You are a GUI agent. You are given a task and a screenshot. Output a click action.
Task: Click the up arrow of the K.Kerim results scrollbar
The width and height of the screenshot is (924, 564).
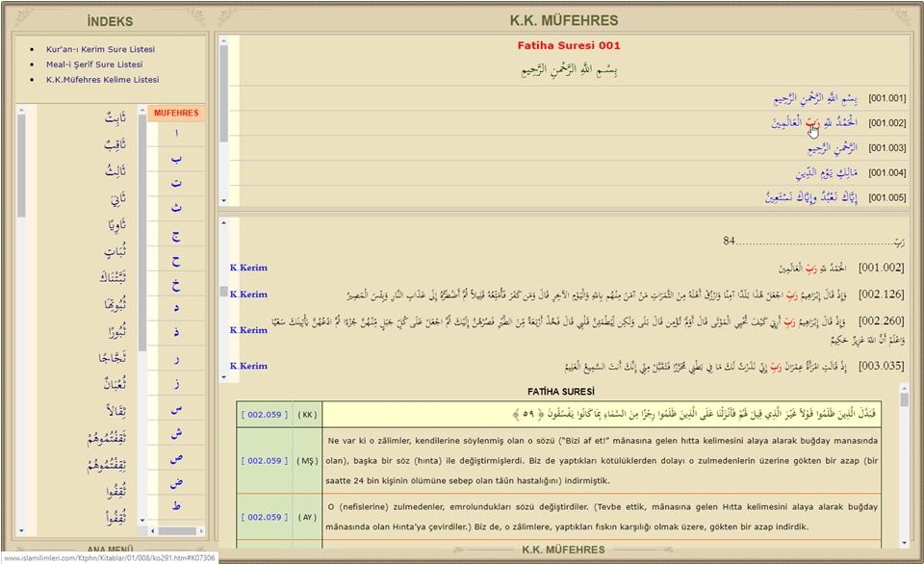tap(224, 222)
